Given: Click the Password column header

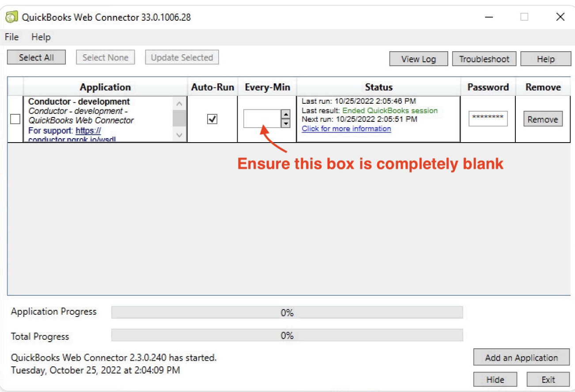Looking at the screenshot, I should point(488,87).
